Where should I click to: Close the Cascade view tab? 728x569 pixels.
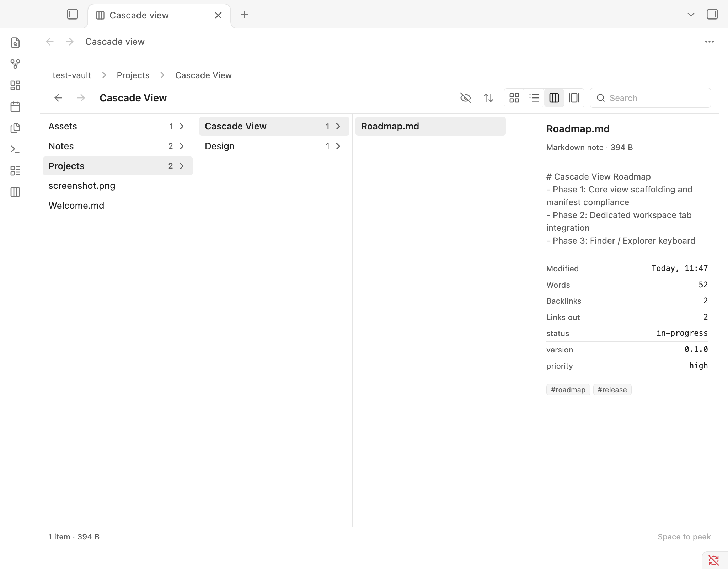click(218, 15)
